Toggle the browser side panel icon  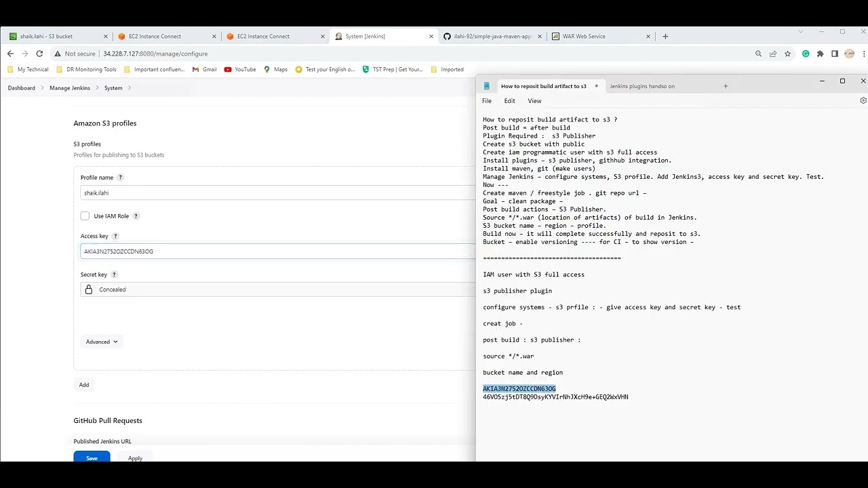point(835,54)
